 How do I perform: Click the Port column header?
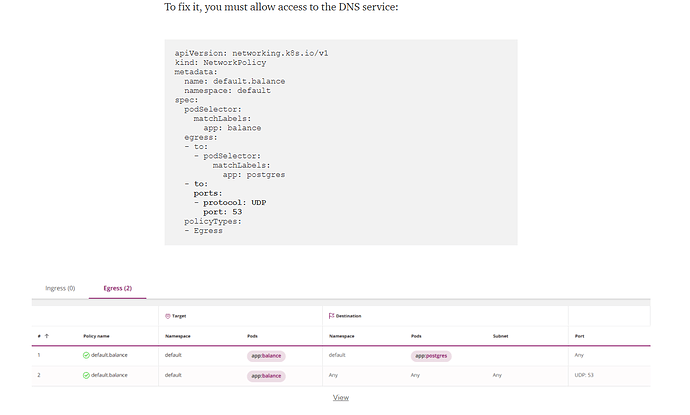(579, 336)
